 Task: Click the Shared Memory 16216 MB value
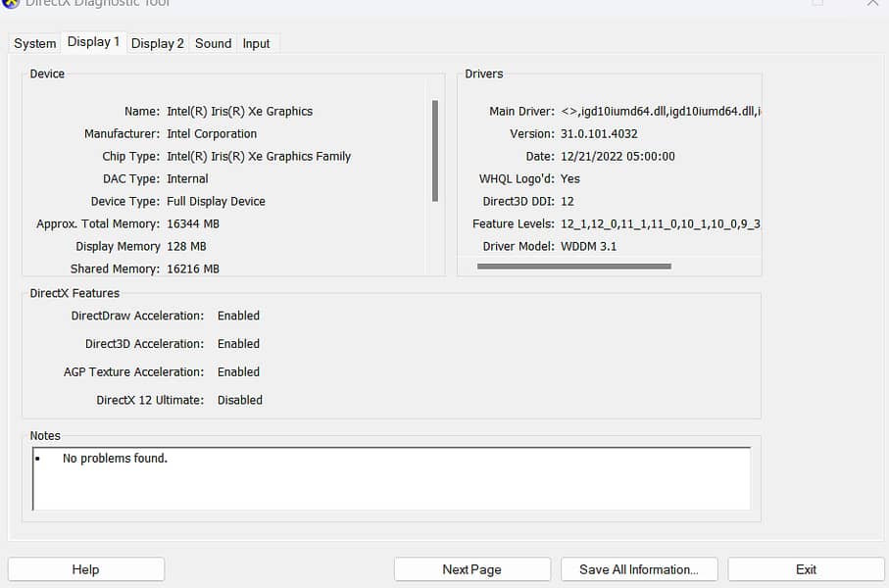click(x=193, y=269)
